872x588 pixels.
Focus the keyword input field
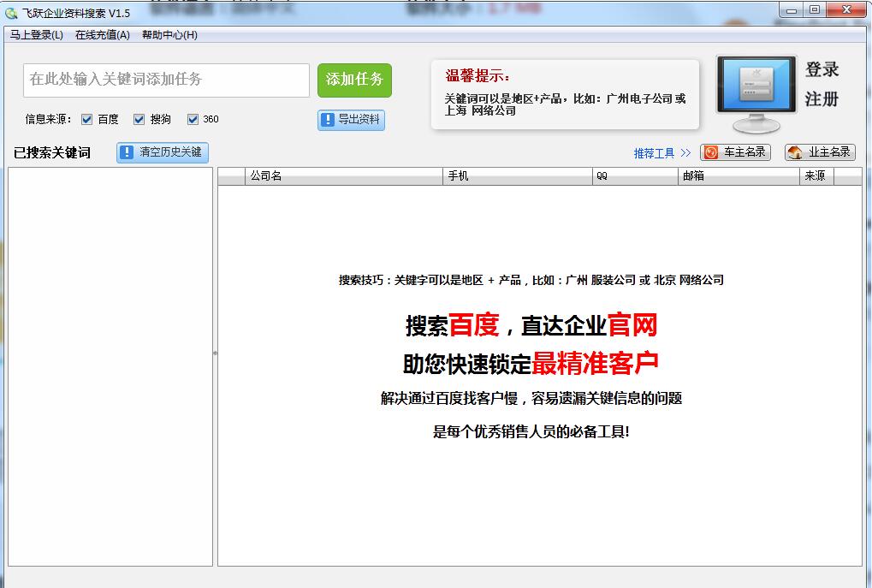[x=166, y=80]
